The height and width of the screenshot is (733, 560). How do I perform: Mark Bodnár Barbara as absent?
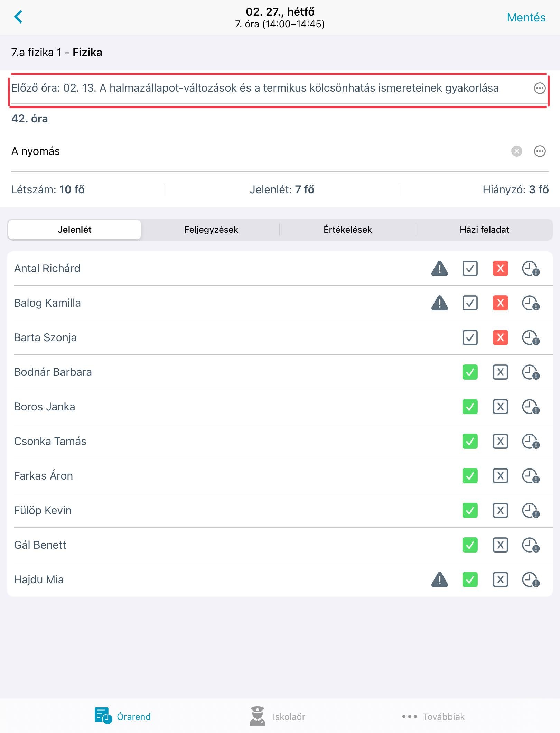pos(500,372)
